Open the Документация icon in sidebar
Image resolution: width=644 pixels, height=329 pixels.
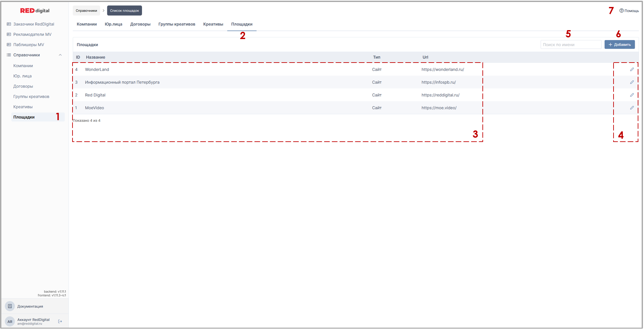10,306
